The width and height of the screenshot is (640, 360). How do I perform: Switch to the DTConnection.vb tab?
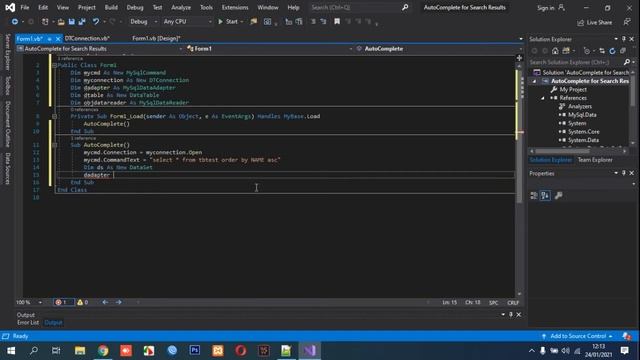coord(87,38)
